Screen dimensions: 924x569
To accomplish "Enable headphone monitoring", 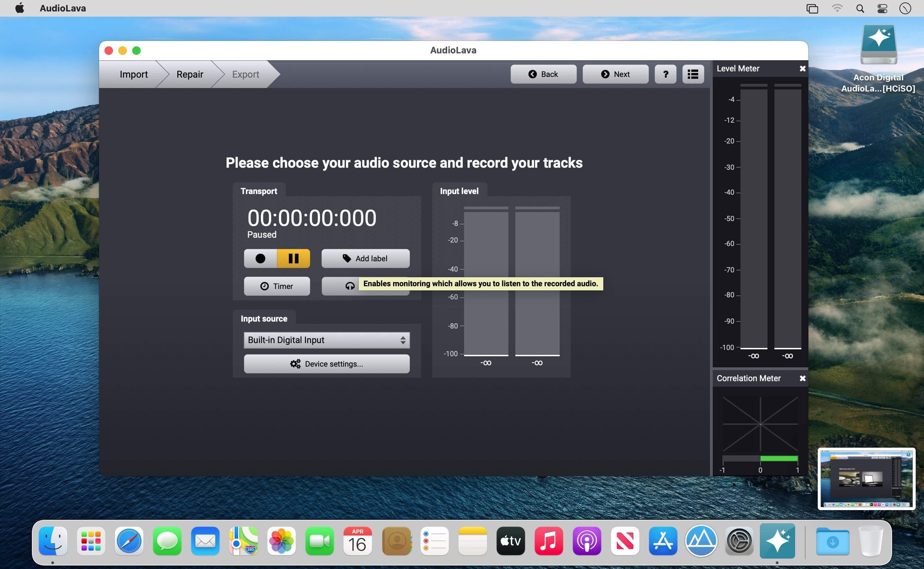I will 350,286.
